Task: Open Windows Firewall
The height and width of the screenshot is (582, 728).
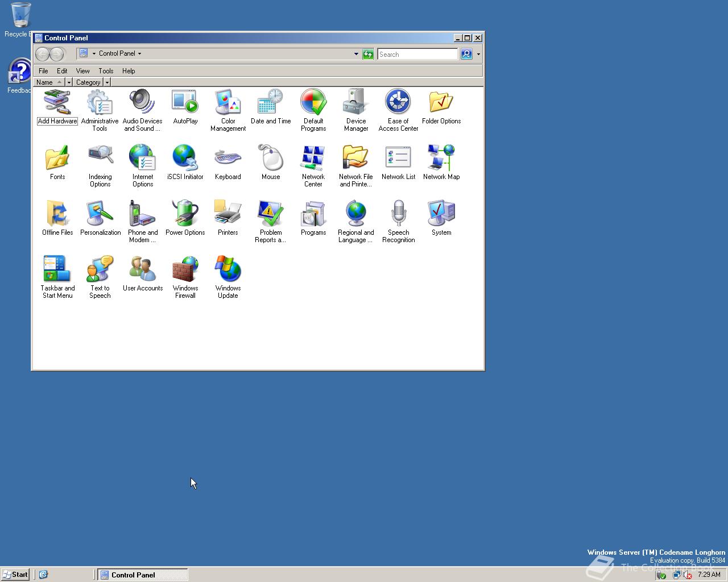Action: click(x=185, y=277)
